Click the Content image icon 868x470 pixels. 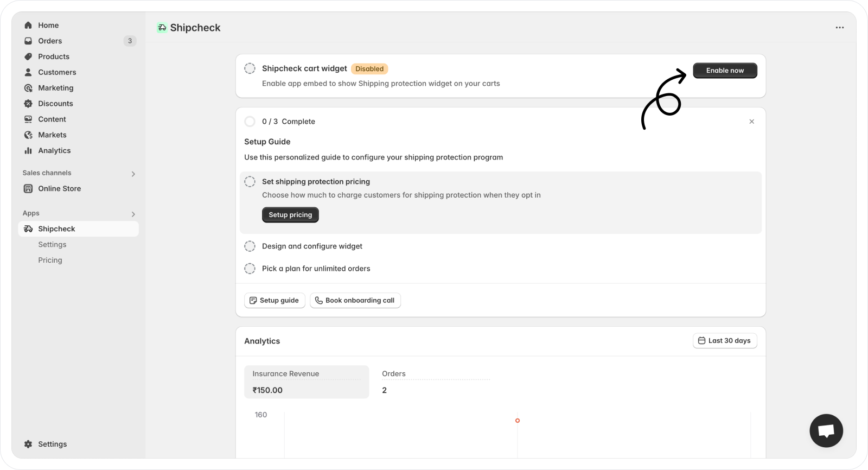28,119
